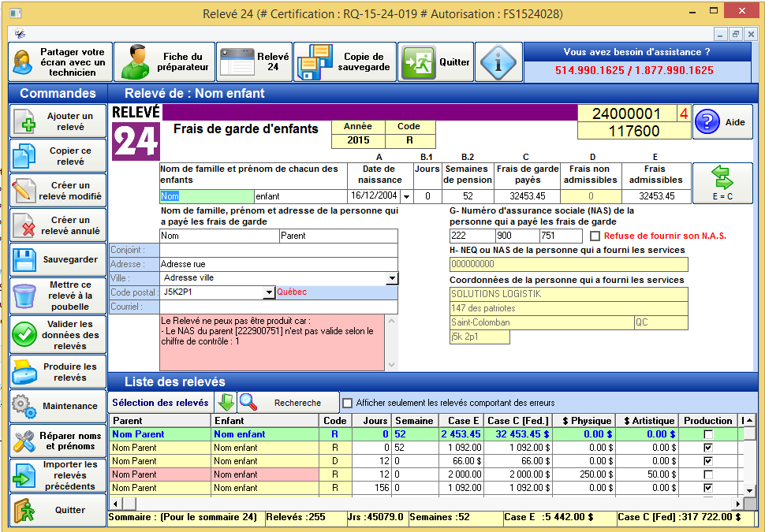Image resolution: width=765 pixels, height=532 pixels.
Task: Toggle Production checkbox in first list row
Action: 707,434
